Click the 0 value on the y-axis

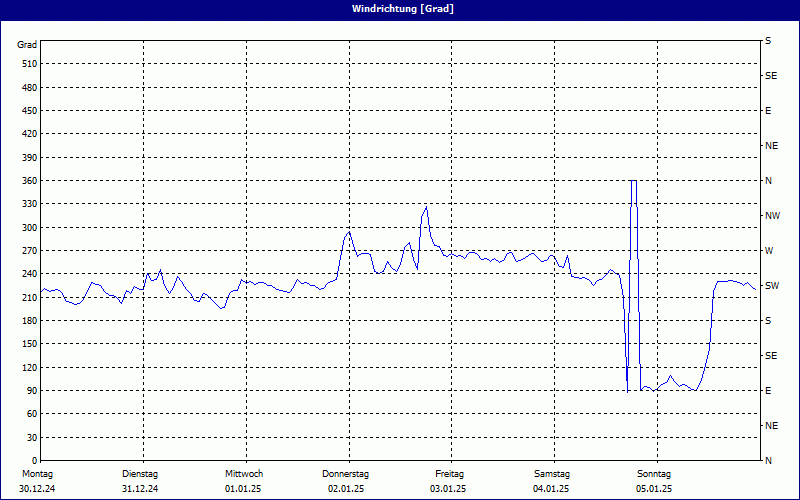coord(34,438)
